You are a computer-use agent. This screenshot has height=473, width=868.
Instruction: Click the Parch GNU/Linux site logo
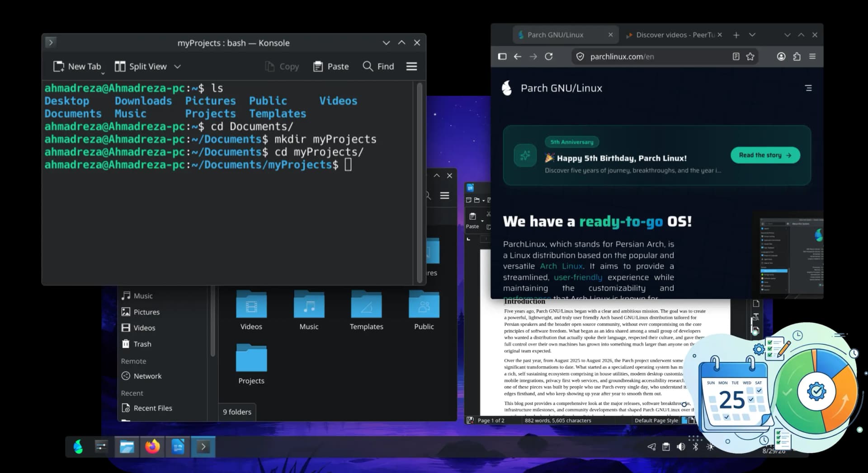click(x=507, y=88)
